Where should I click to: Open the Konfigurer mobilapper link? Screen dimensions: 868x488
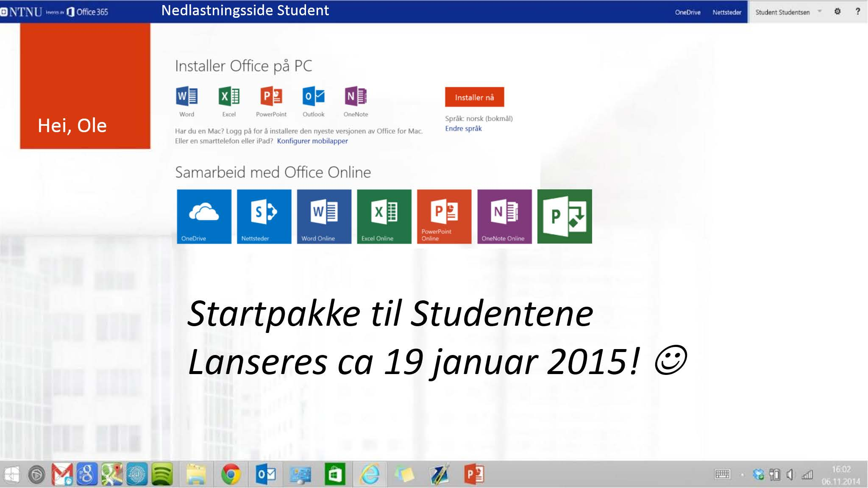tap(312, 141)
